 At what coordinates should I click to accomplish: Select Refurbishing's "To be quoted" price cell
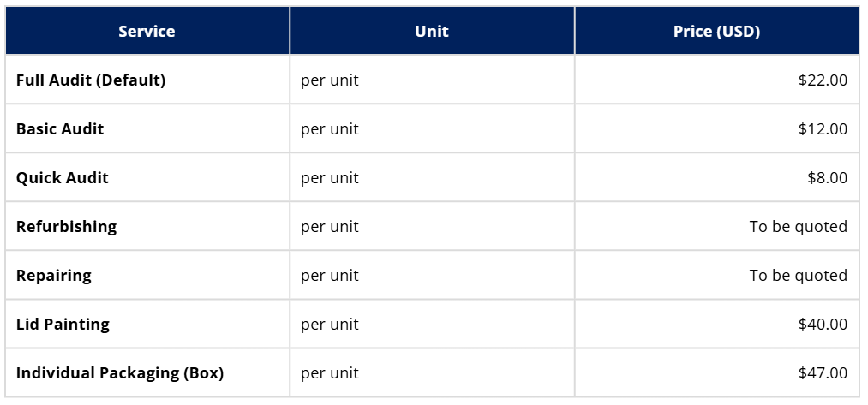[x=798, y=227]
